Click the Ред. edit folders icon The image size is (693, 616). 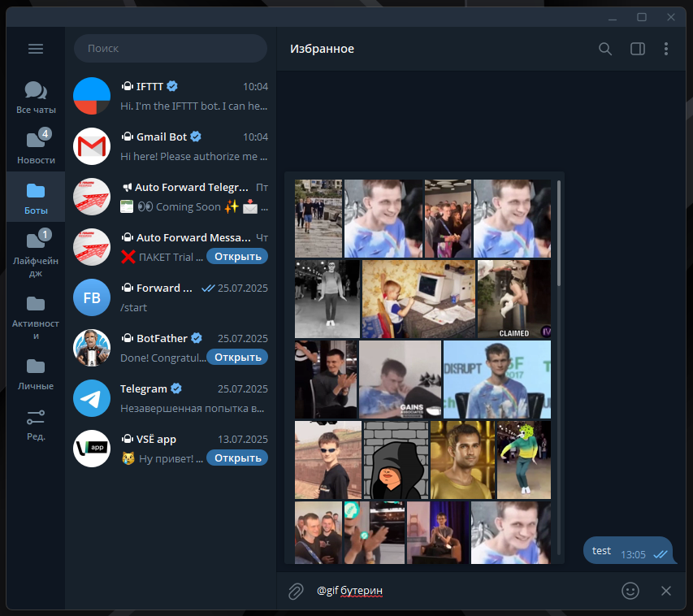[x=36, y=424]
